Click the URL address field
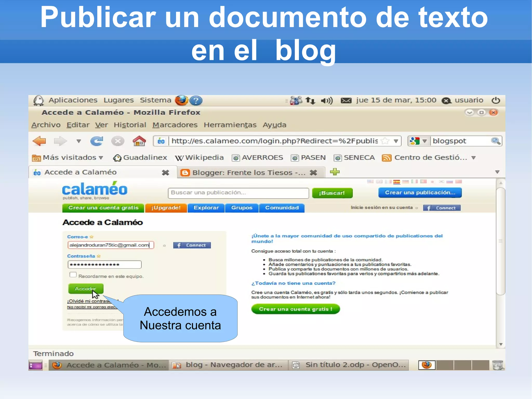The image size is (532, 399). pyautogui.click(x=274, y=141)
